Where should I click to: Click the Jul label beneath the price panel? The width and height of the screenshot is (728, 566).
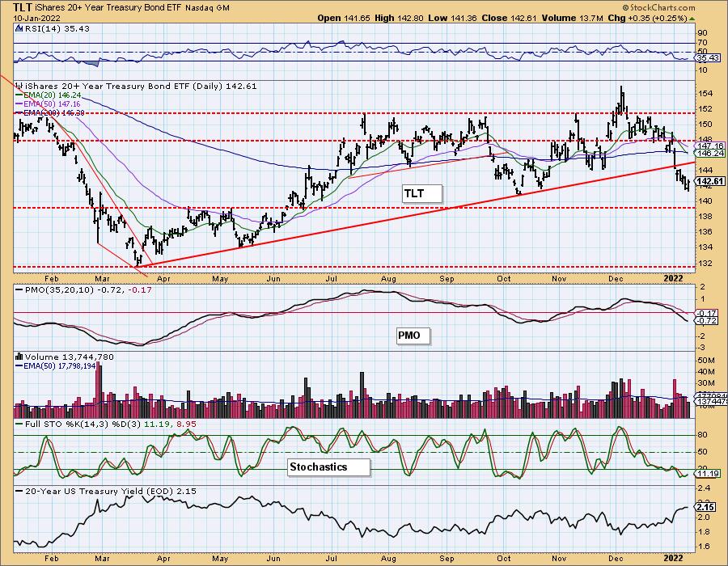331,278
